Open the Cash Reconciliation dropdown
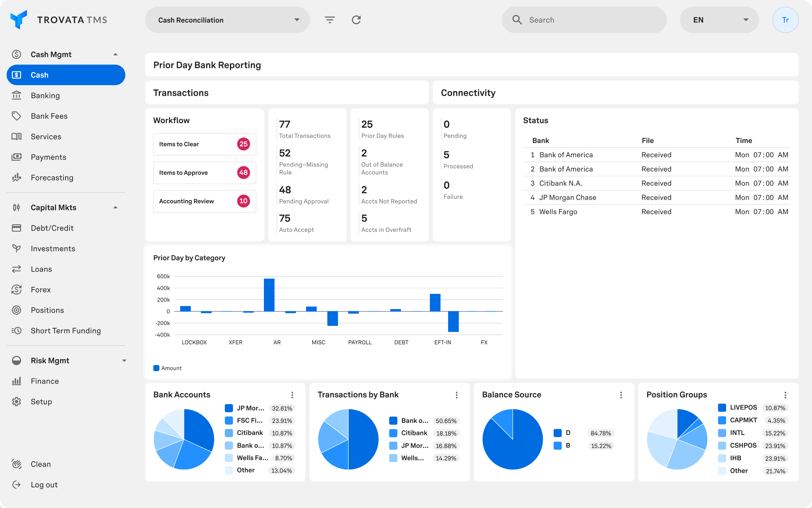This screenshot has width=812, height=508. click(227, 20)
